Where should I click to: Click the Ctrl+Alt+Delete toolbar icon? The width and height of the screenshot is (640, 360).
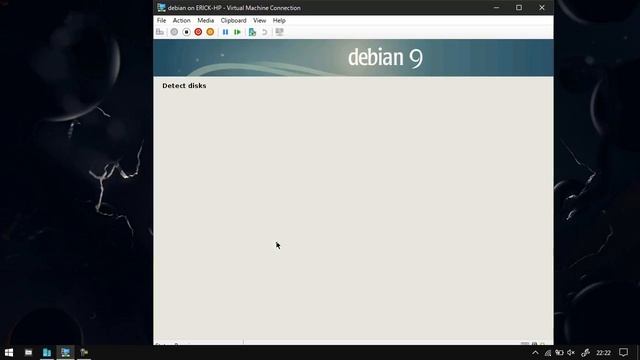pyautogui.click(x=160, y=32)
